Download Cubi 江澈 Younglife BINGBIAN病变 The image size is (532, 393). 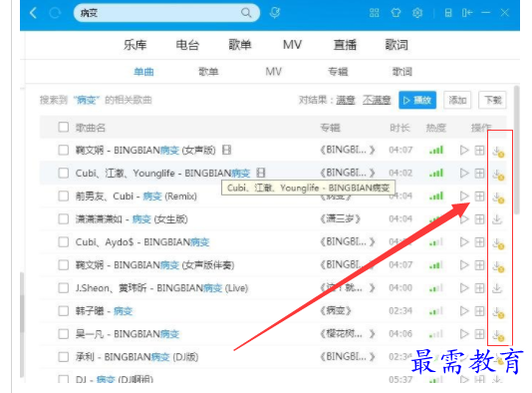click(x=498, y=175)
